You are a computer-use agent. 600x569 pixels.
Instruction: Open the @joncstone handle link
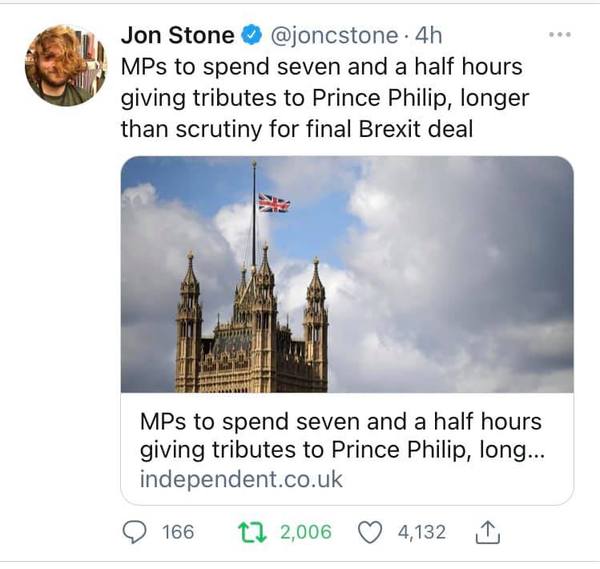tap(335, 36)
